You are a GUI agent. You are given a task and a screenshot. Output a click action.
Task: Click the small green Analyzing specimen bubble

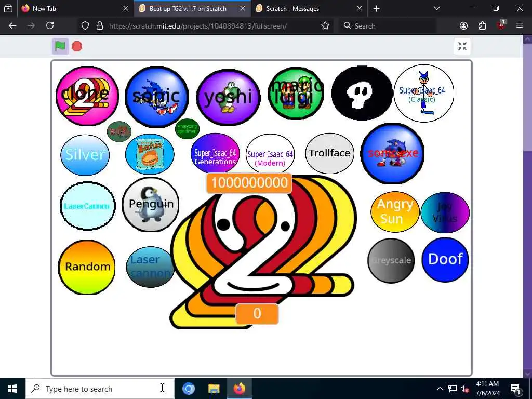pos(187,129)
